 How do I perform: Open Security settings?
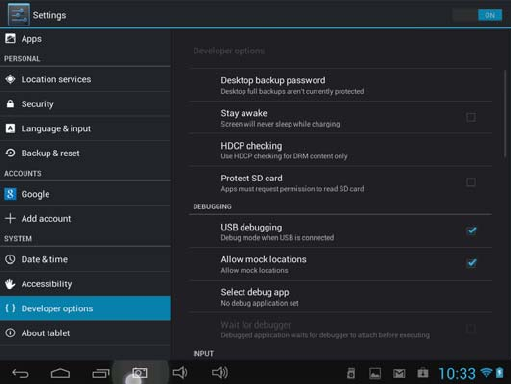click(x=85, y=104)
